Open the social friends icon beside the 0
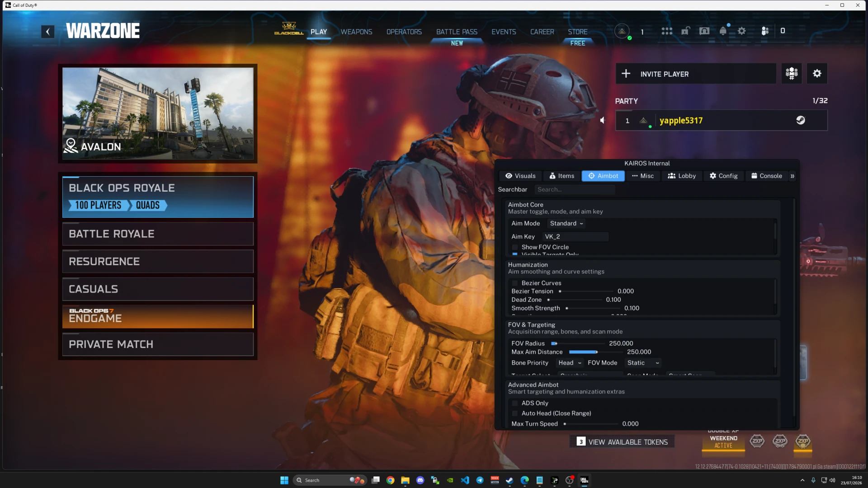This screenshot has height=488, width=868. coord(765,31)
